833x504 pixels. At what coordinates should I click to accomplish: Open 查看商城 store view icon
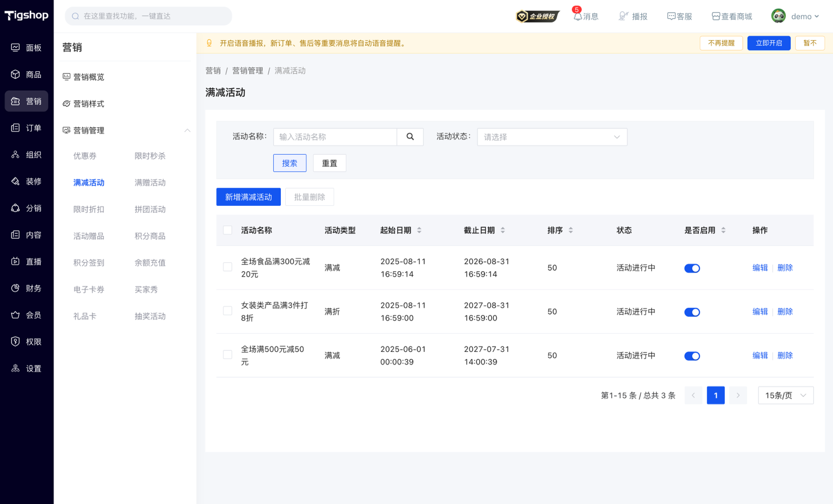pyautogui.click(x=715, y=16)
